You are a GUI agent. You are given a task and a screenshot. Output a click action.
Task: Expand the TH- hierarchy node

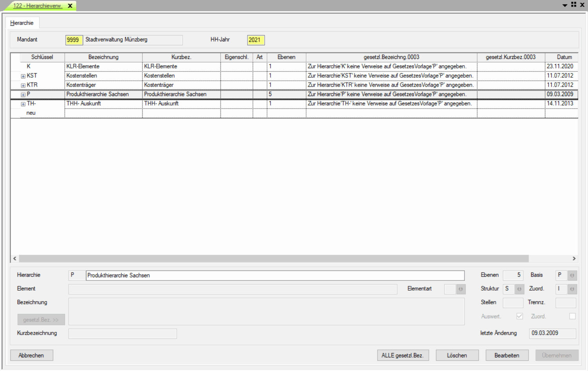(x=23, y=104)
